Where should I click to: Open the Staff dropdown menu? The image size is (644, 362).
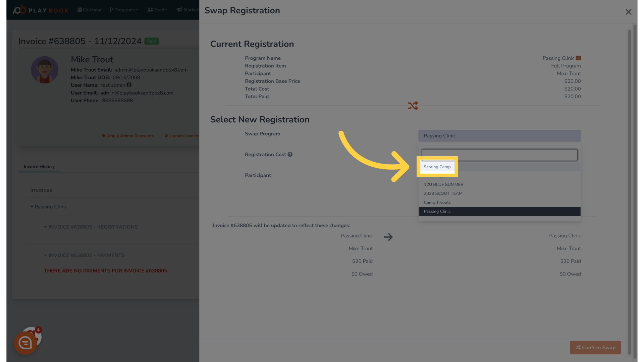(x=157, y=10)
